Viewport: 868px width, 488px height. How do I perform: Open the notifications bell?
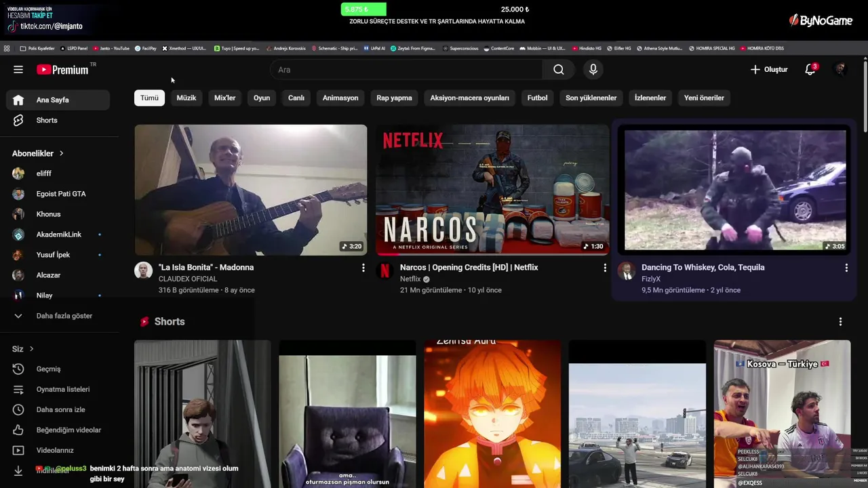point(810,70)
